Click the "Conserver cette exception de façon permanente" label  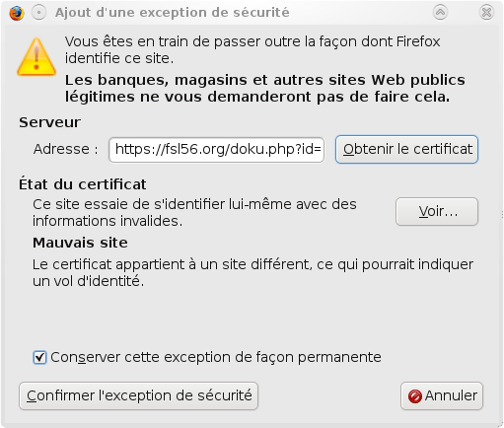[216, 357]
